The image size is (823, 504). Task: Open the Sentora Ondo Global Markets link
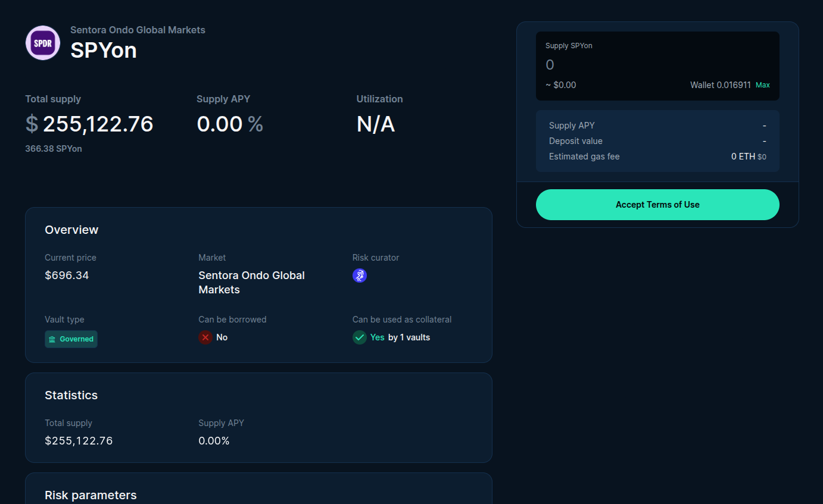click(x=251, y=283)
